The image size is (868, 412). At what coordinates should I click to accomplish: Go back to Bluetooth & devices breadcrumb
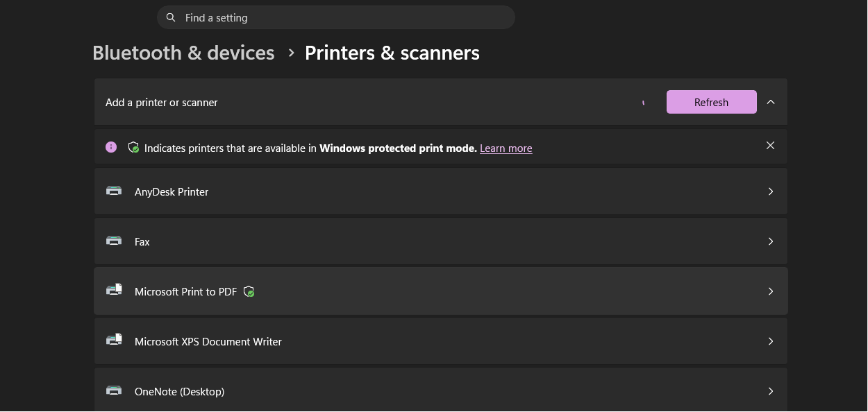tap(183, 53)
